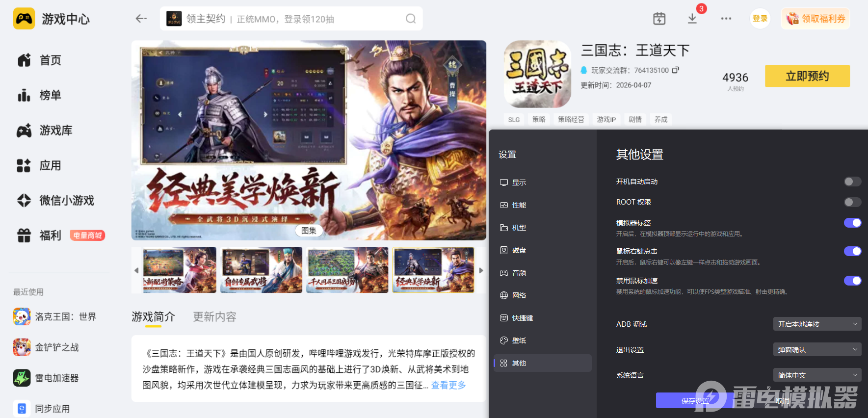Go back with the left arrow icon
The width and height of the screenshot is (868, 418).
[141, 19]
